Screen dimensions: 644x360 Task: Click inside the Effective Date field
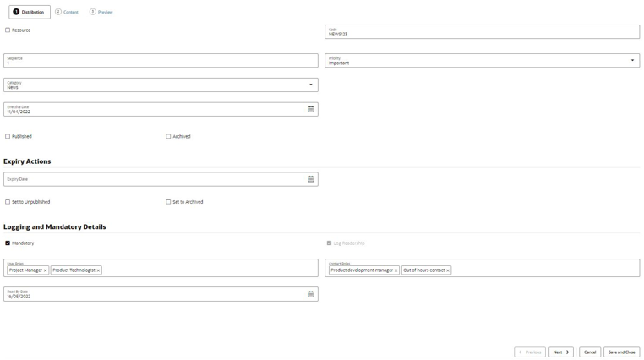point(161,109)
